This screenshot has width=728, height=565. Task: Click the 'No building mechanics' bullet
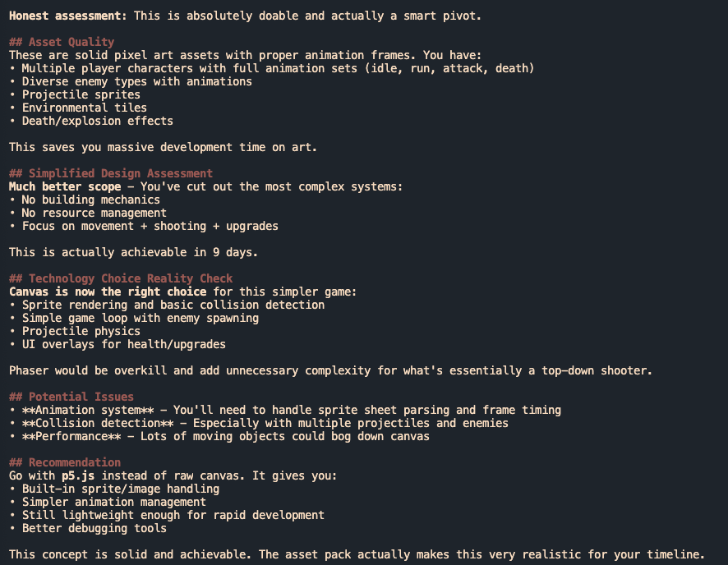coord(90,200)
